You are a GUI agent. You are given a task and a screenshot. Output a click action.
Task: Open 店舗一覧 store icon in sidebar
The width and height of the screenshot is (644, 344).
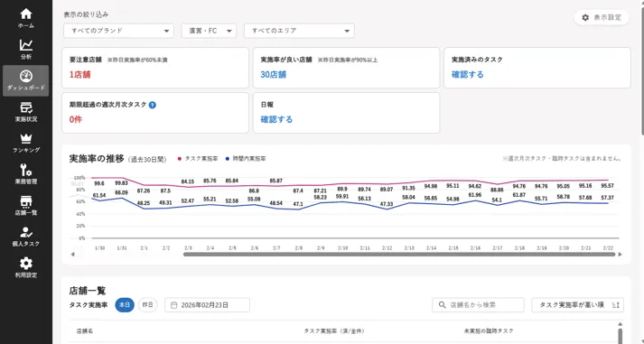[26, 201]
